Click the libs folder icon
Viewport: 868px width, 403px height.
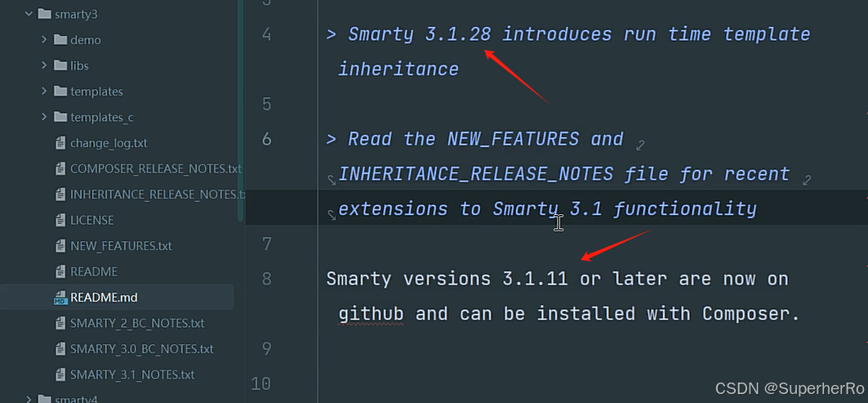click(60, 65)
